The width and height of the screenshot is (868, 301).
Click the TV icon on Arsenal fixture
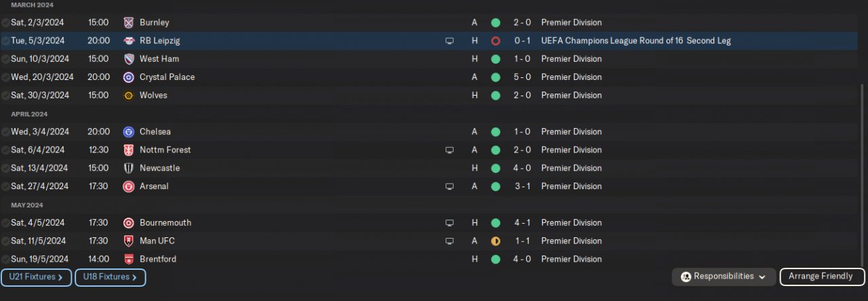click(449, 186)
